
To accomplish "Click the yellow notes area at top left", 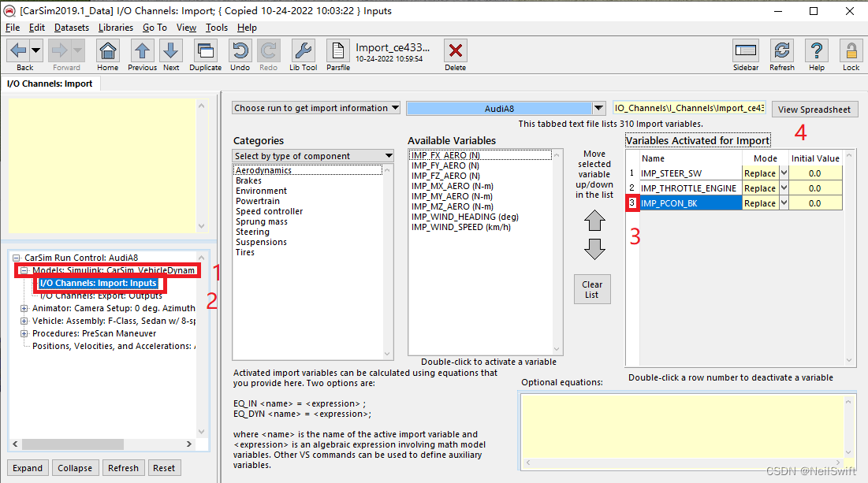I will tap(102, 166).
